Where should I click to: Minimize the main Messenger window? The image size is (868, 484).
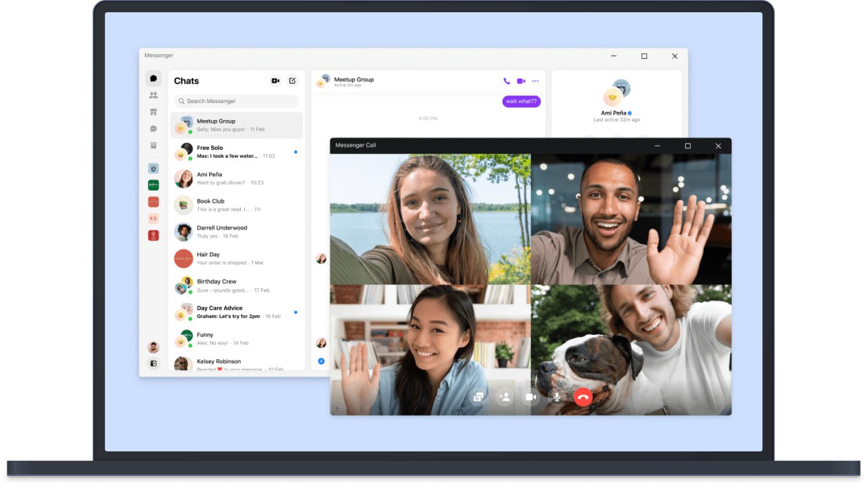(614, 56)
